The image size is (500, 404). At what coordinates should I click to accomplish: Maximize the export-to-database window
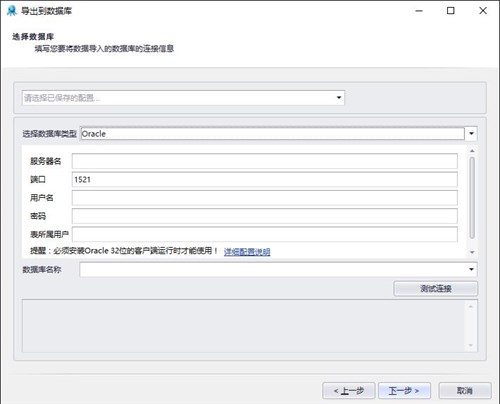coord(451,11)
